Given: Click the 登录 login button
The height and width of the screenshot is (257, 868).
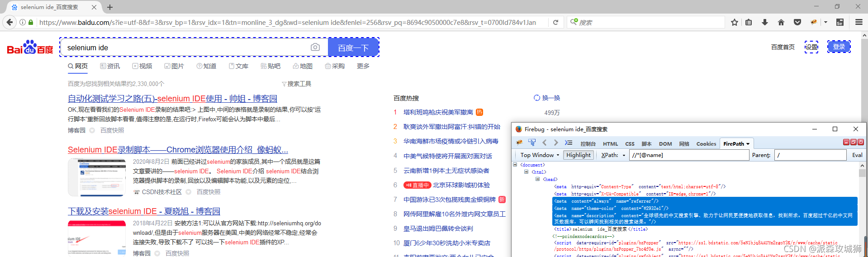Looking at the screenshot, I should (839, 47).
